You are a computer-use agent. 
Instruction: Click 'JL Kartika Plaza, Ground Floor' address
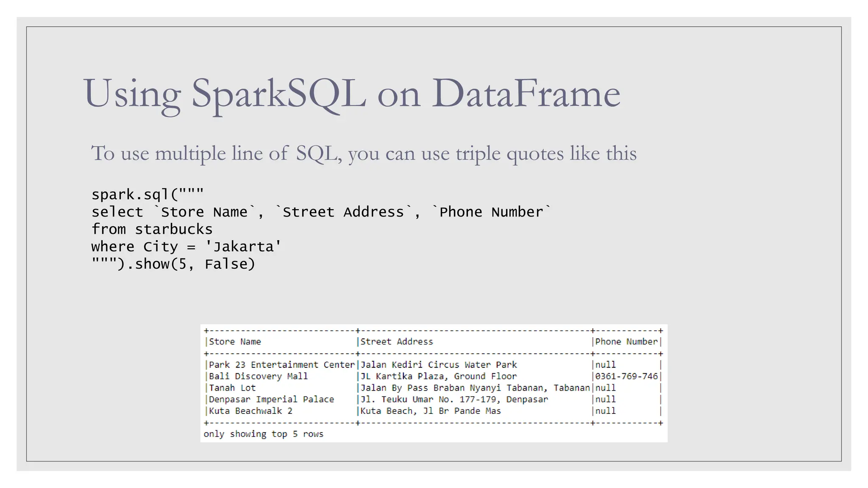click(x=439, y=376)
